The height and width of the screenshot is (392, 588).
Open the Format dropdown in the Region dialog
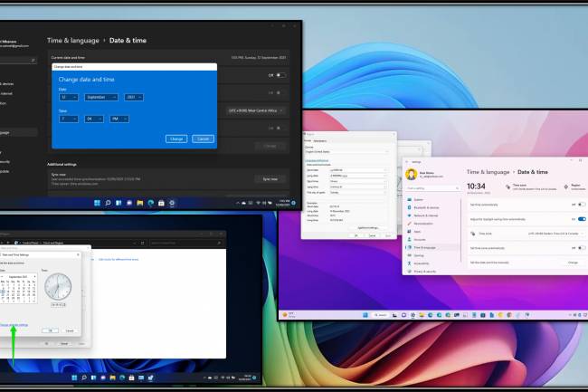[347, 151]
